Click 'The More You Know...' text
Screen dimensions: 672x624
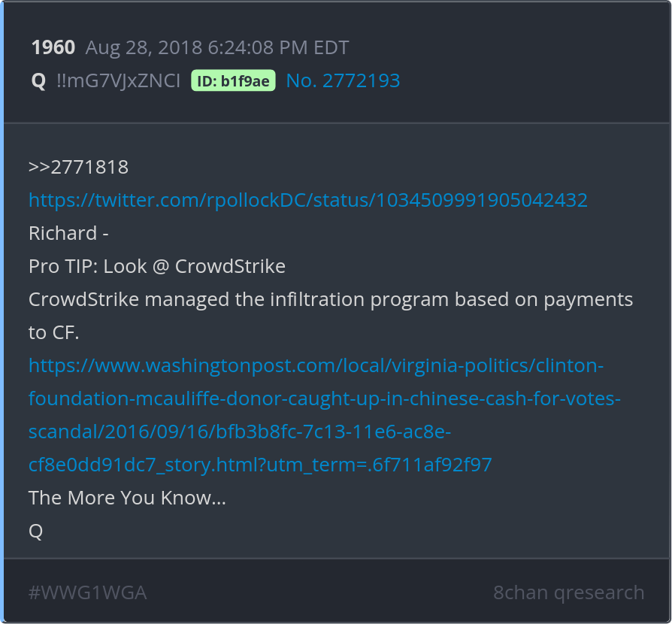click(x=127, y=498)
